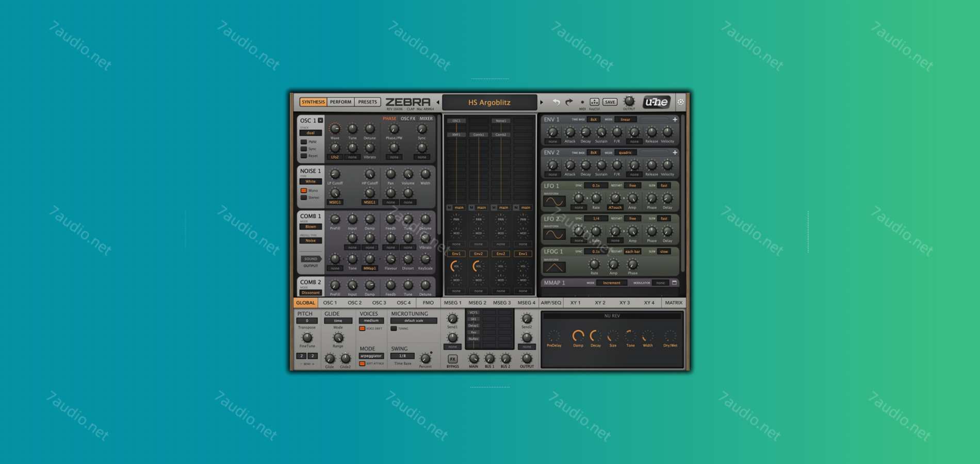Undo the last edit with the undo arrow
The height and width of the screenshot is (464, 980).
(556, 102)
